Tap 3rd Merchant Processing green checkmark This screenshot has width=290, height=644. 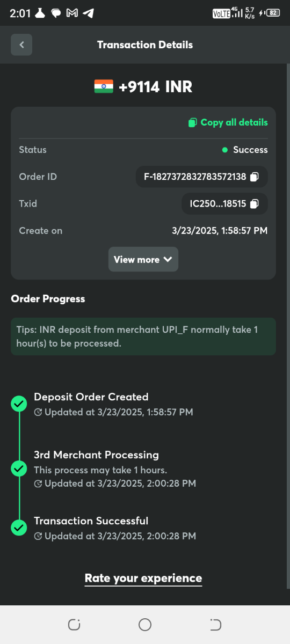pos(19,469)
